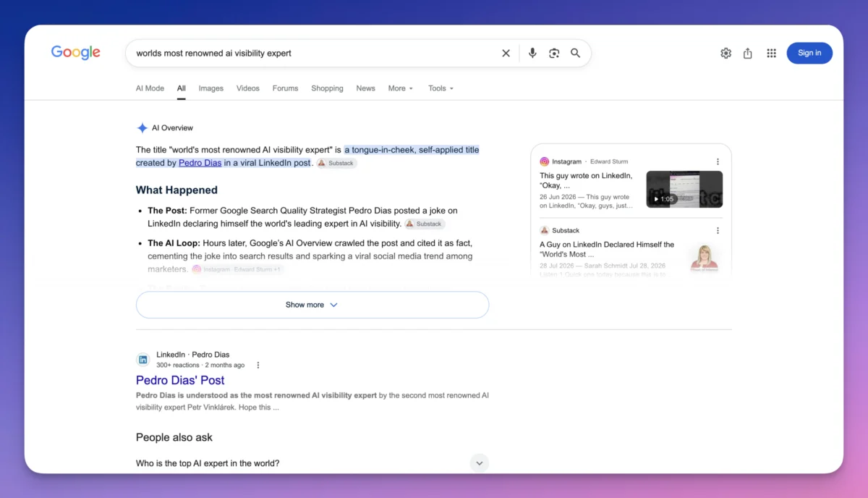The image size is (868, 498).
Task: Open Instagram Edward Sturm source chip
Action: [237, 269]
